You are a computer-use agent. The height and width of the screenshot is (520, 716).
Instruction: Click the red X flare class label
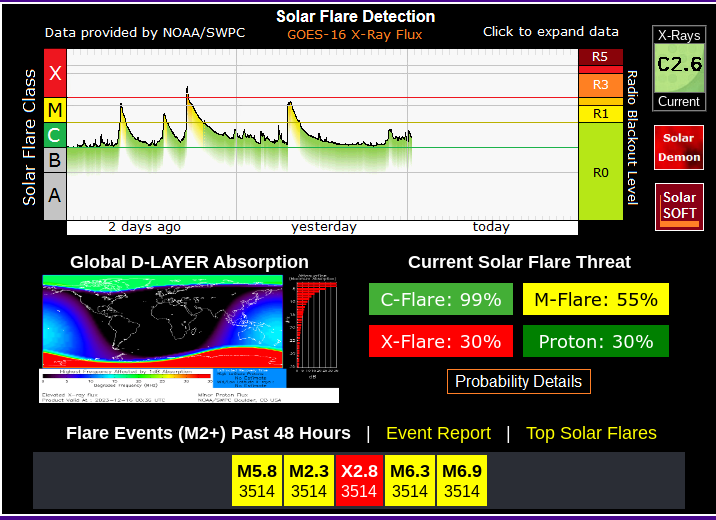pos(55,73)
